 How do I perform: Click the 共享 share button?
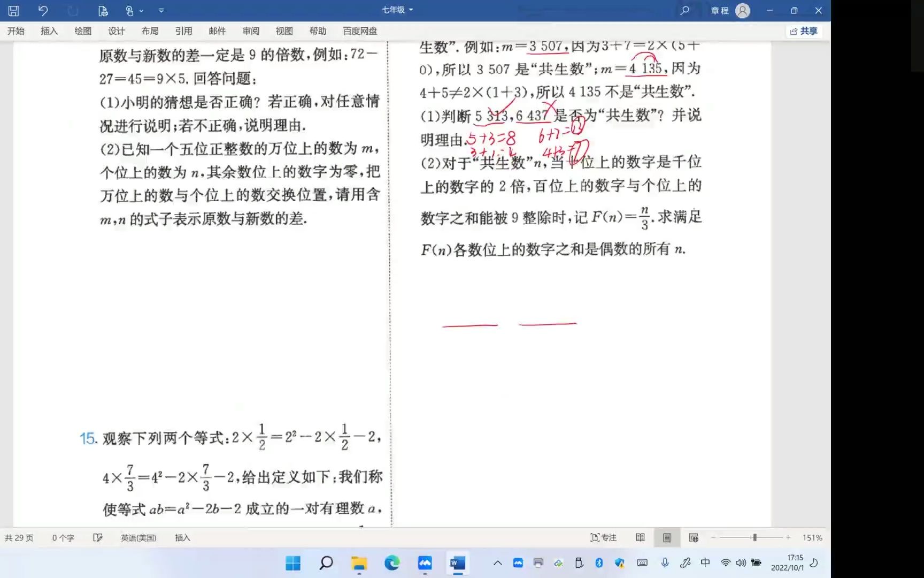point(804,31)
